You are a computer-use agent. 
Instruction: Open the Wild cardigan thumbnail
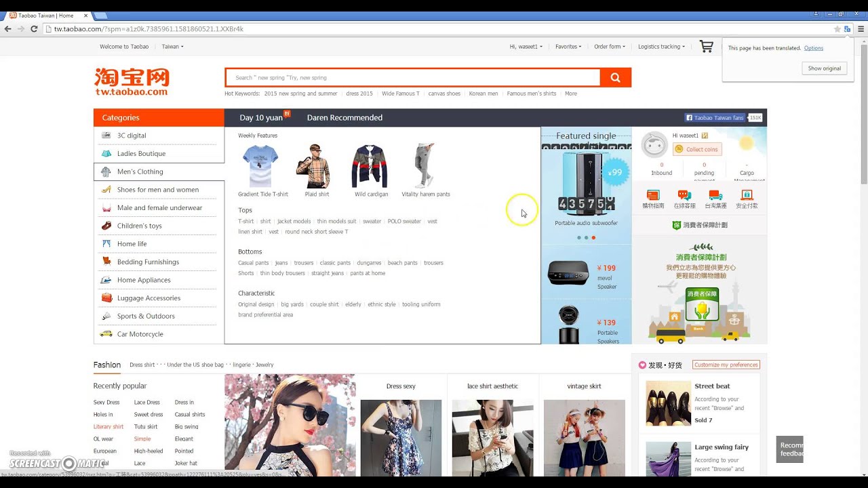pyautogui.click(x=370, y=166)
